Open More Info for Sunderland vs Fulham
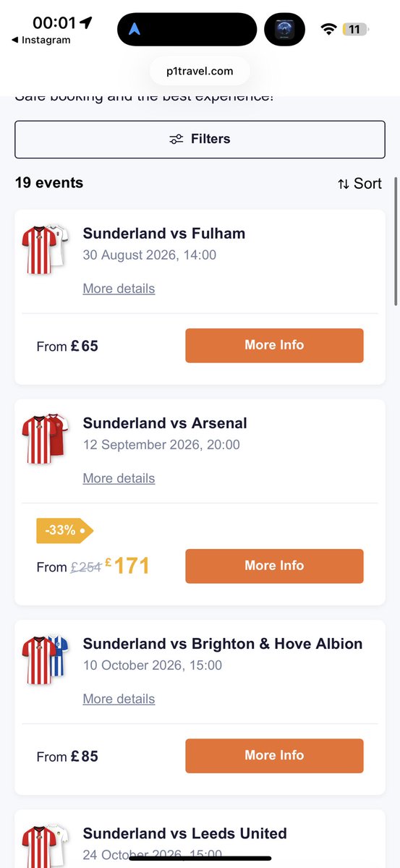 click(x=274, y=345)
